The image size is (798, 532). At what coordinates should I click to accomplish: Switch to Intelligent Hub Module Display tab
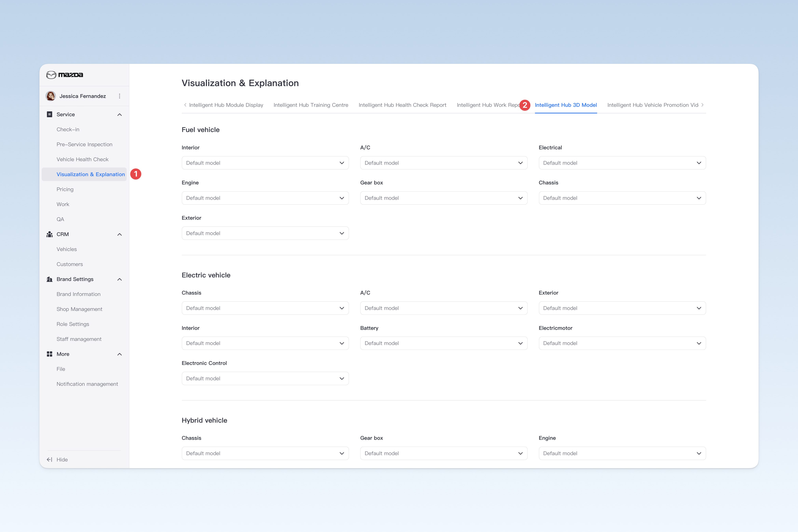click(x=226, y=105)
